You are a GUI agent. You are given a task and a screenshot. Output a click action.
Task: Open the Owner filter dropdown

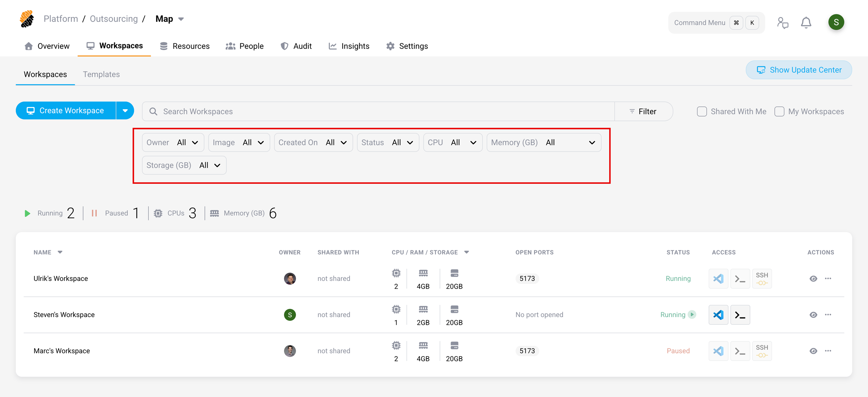(173, 143)
